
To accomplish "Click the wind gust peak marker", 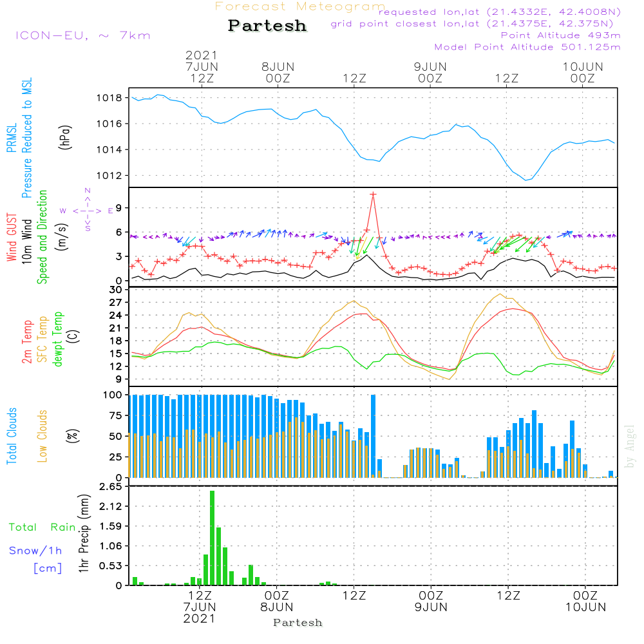I will [373, 194].
